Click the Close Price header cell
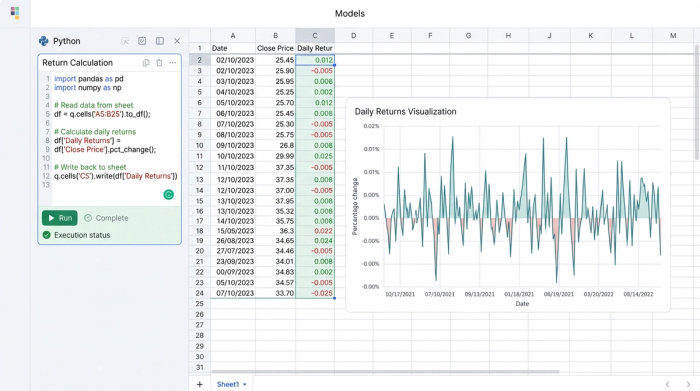The height and width of the screenshot is (391, 700). click(275, 48)
